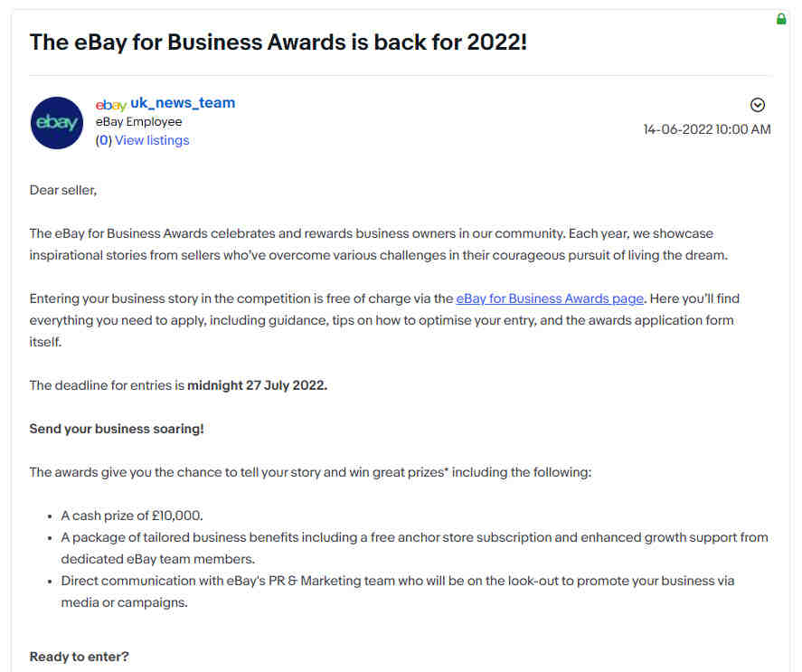Click the small colored eBay logo beside username
The image size is (802, 672).
coord(111,105)
